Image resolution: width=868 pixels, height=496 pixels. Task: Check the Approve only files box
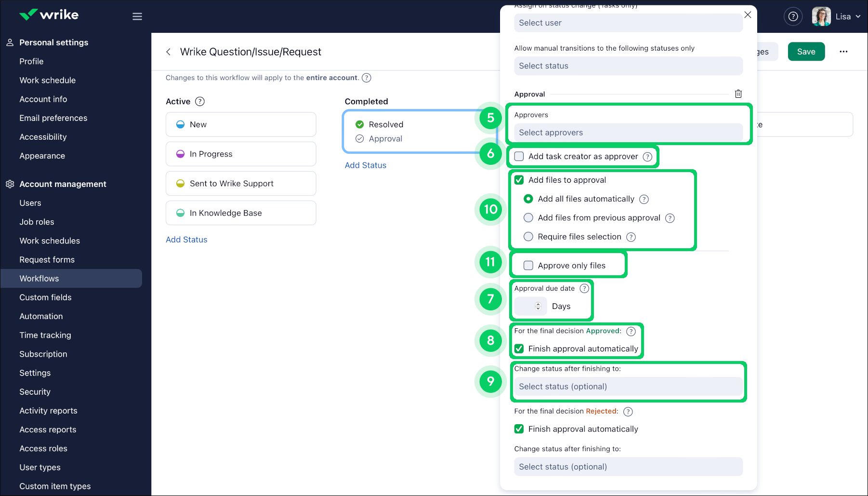[x=528, y=266]
